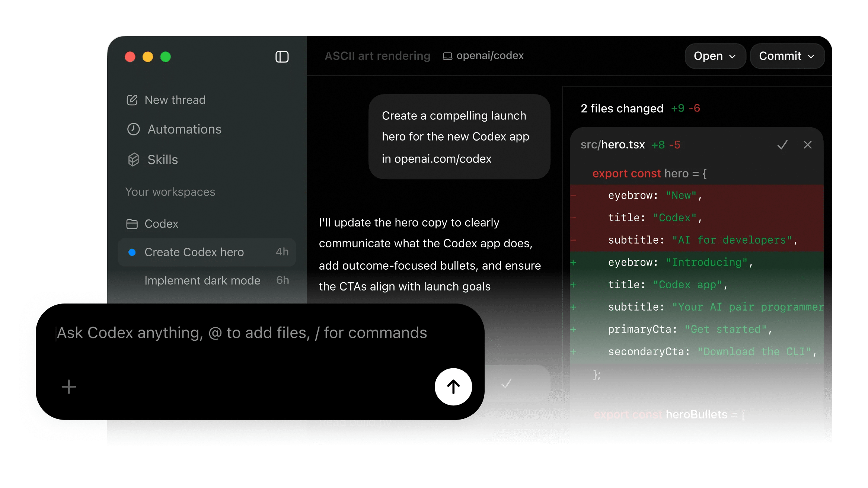Click the device icon beside openai/codex
The image size is (868, 488).
(448, 56)
